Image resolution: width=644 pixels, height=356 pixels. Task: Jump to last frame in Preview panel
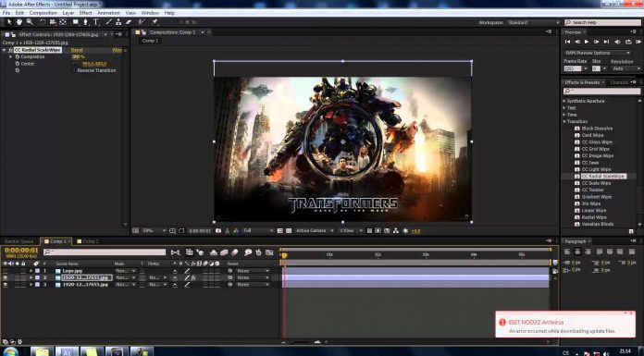pyautogui.click(x=606, y=42)
